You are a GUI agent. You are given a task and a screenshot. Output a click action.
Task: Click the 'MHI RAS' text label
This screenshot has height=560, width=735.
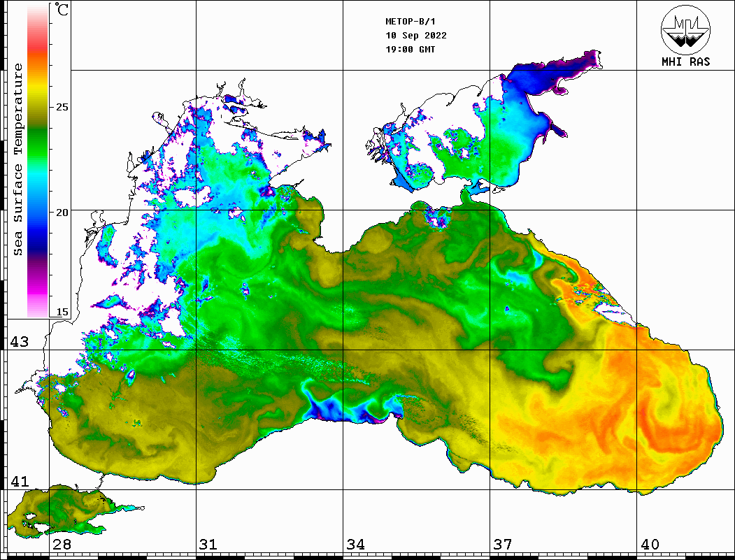click(685, 62)
